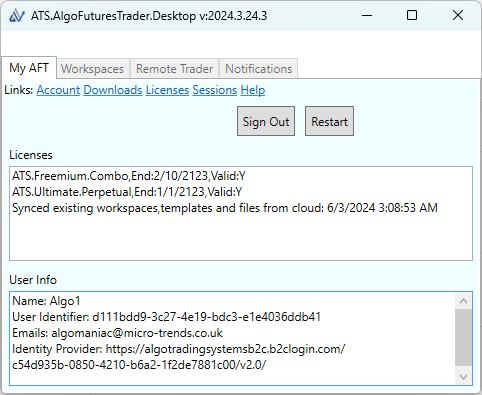The width and height of the screenshot is (482, 395).
Task: Open the Account link
Action: pos(58,90)
